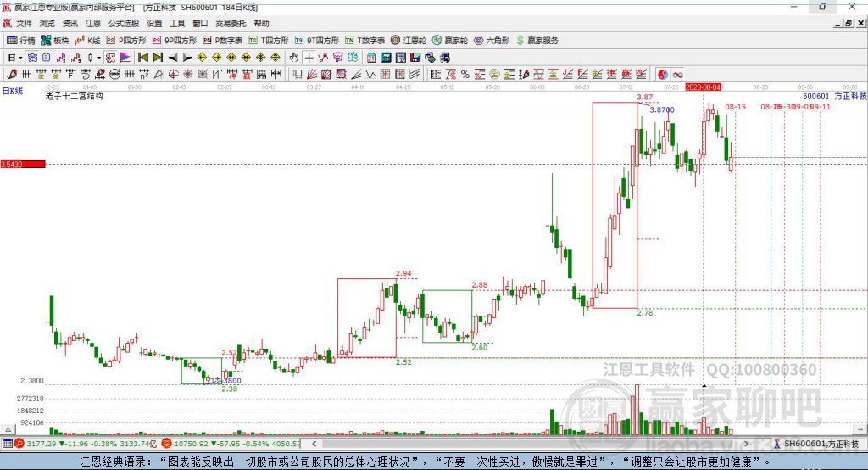This screenshot has width=868, height=470.
Task: Open the 9P四方形 tool
Action: 174,41
